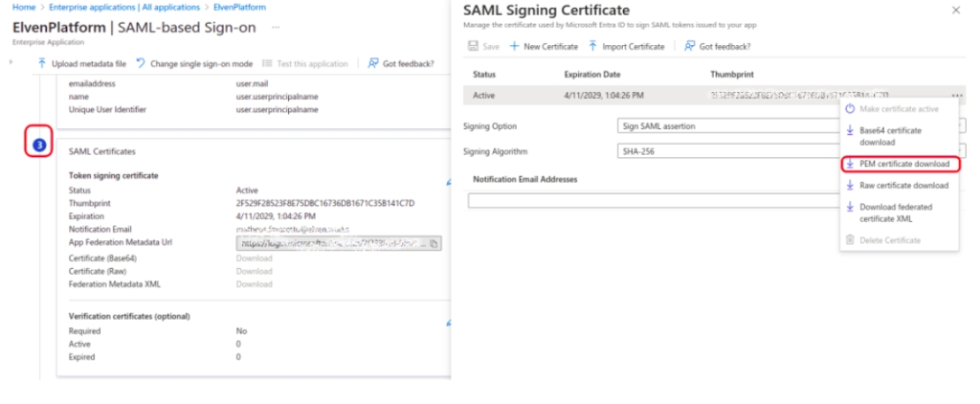
Task: Copy the App Federation Metadata Url
Action: point(434,244)
